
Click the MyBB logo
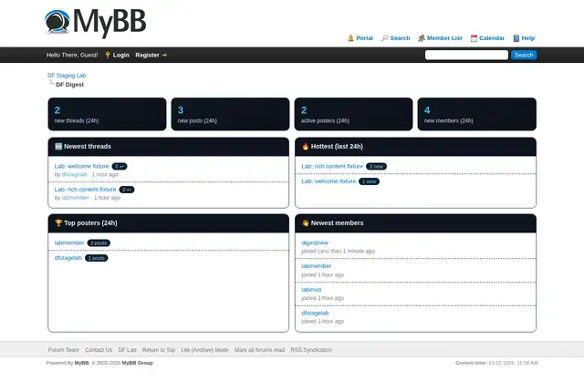(95, 23)
